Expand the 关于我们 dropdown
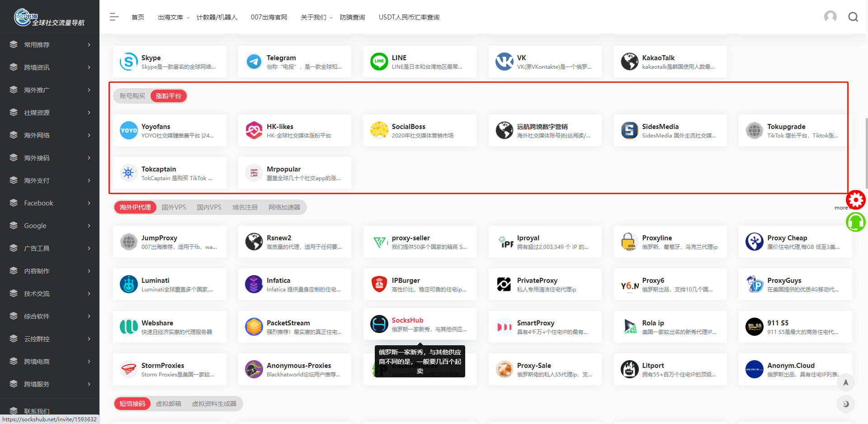 (x=314, y=17)
